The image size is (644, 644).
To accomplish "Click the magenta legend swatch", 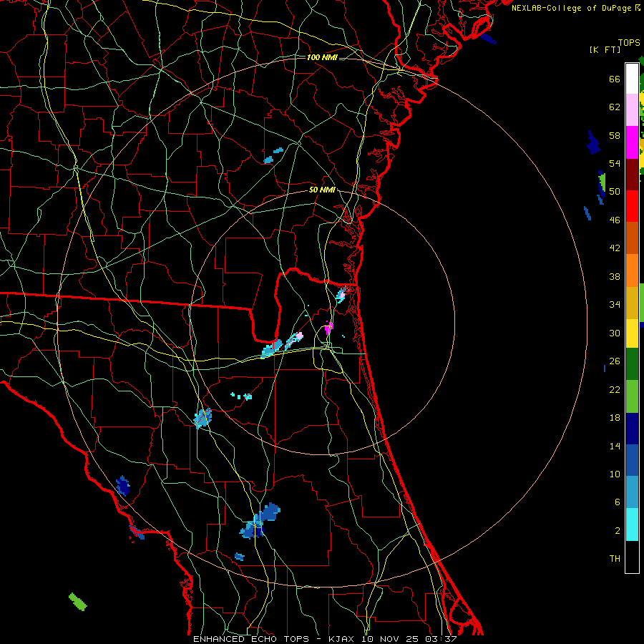I will [x=632, y=142].
